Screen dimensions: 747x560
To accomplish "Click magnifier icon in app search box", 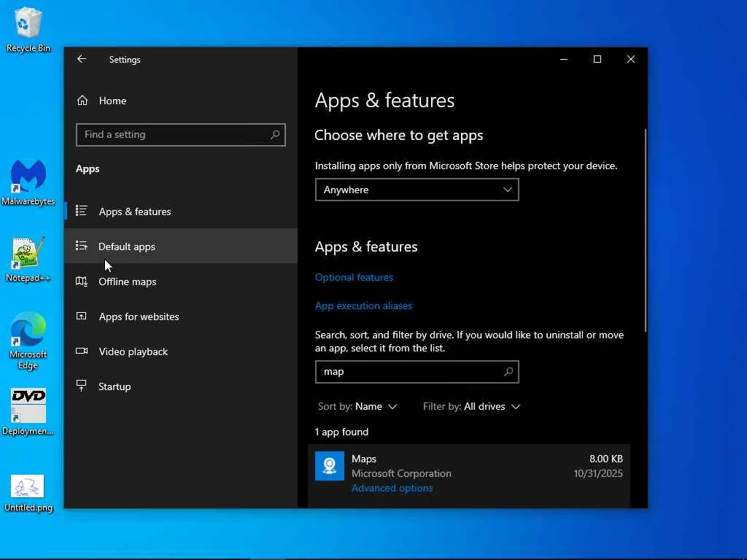I will point(508,371).
